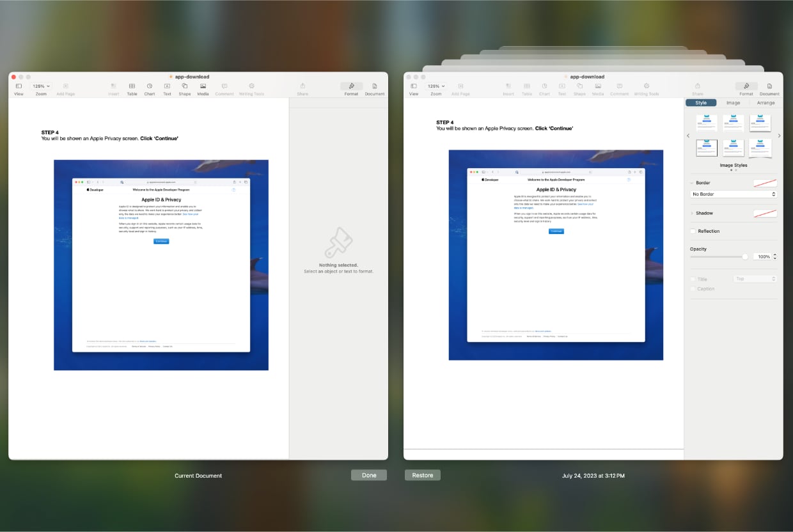Click Text icon in current document toolbar
The image size is (793, 532).
click(x=167, y=86)
